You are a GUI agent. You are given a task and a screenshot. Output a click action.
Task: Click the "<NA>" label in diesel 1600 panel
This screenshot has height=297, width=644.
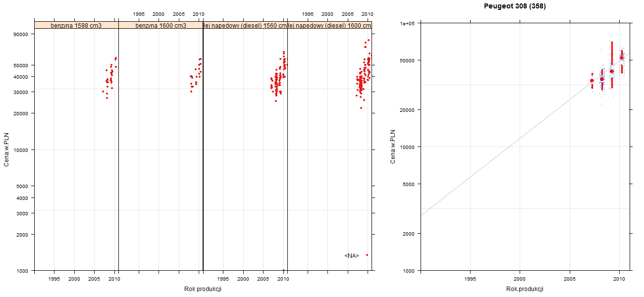(351, 255)
